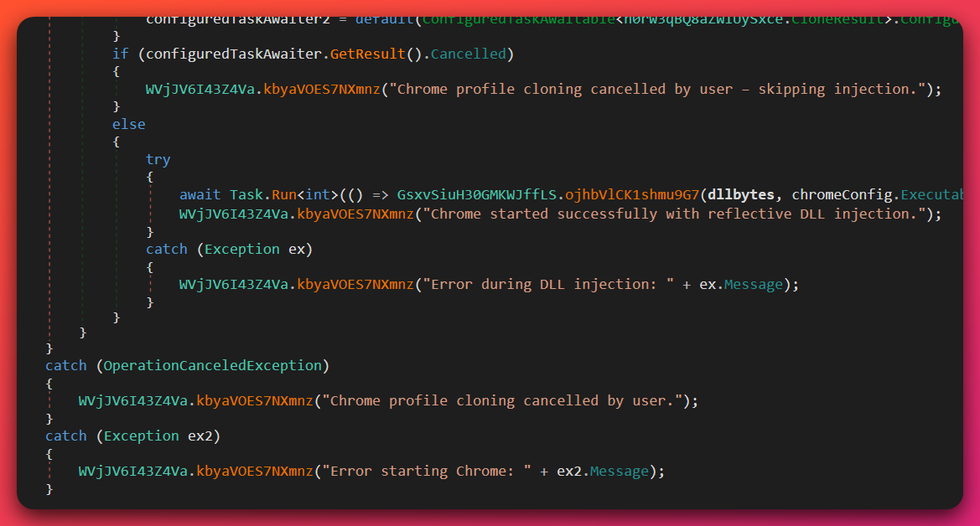Click WVjJV6I43Z4Va class in Error starting Chrome line
Screen dimensions: 980x526
tap(133, 471)
